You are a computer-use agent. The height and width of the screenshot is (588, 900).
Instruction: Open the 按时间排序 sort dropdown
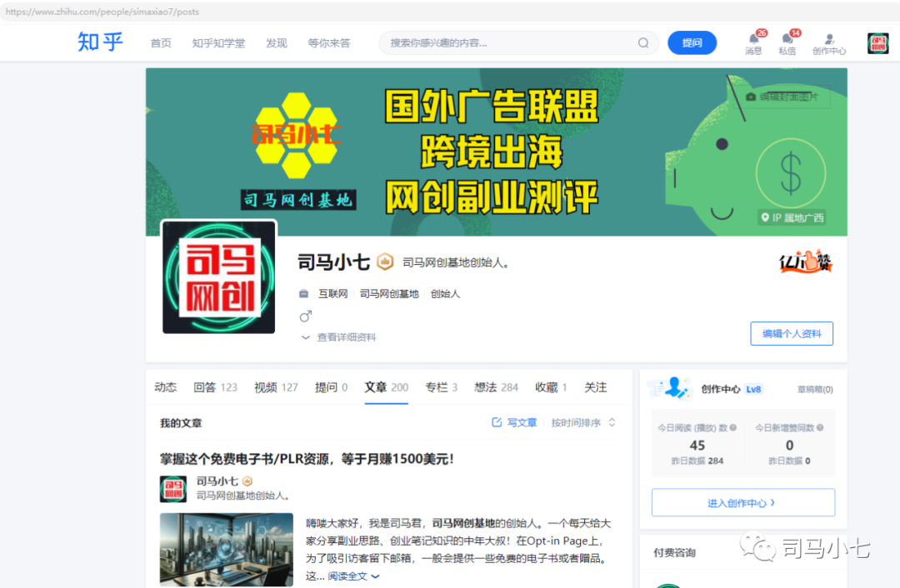click(x=583, y=422)
